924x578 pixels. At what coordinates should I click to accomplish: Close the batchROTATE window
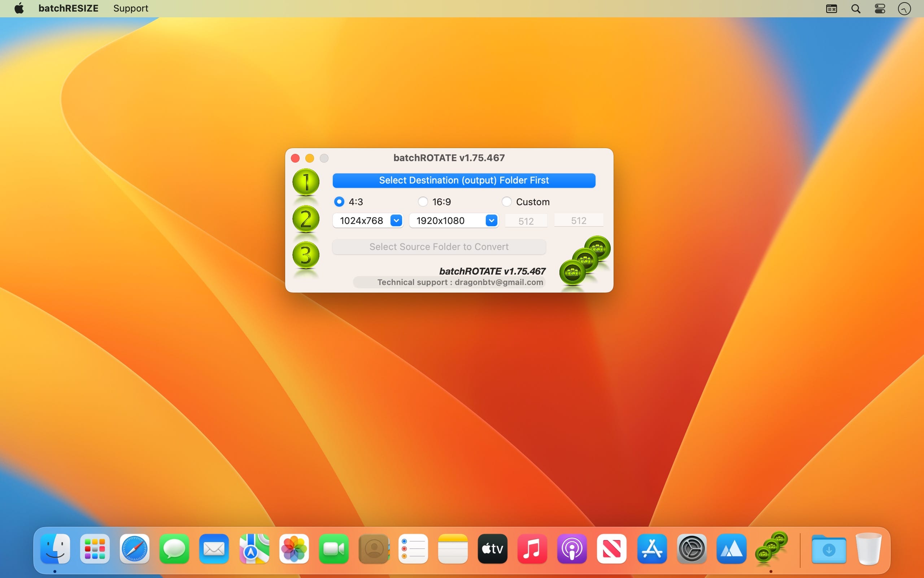(x=295, y=158)
